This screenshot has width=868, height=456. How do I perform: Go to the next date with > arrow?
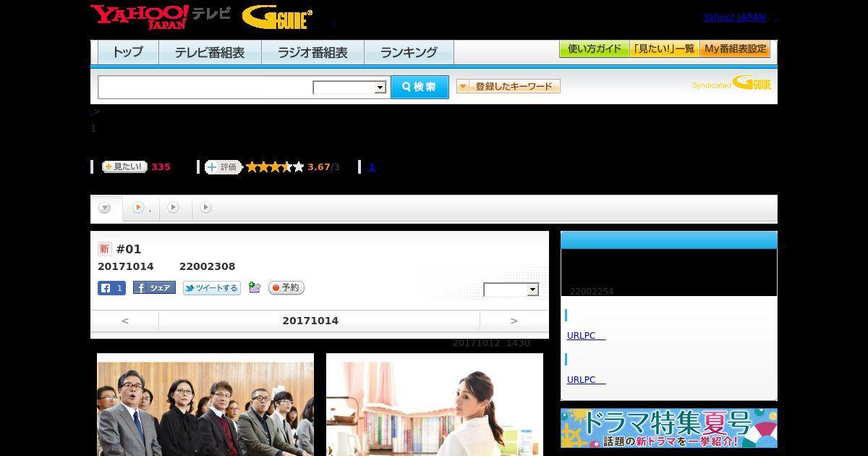[514, 321]
